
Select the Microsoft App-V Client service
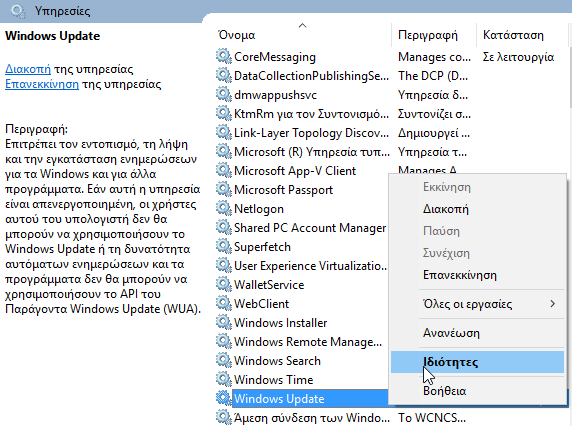[x=295, y=171]
